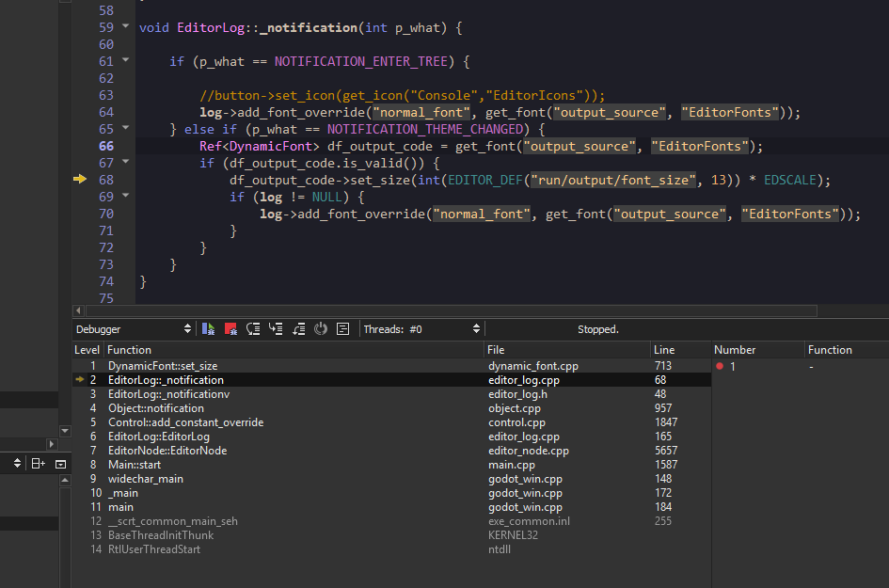Viewport: 889px width, 588px height.
Task: Click the circular restart debugging icon
Action: [321, 328]
